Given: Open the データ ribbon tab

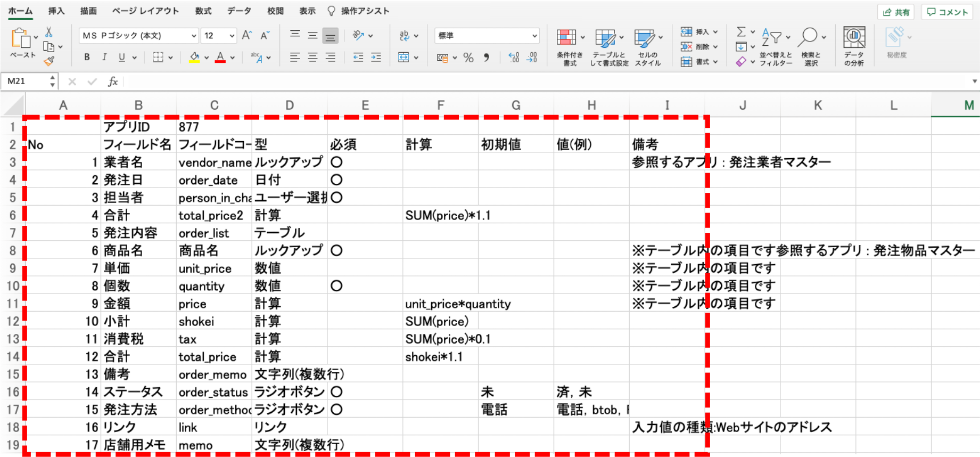Looking at the screenshot, I should [x=240, y=11].
